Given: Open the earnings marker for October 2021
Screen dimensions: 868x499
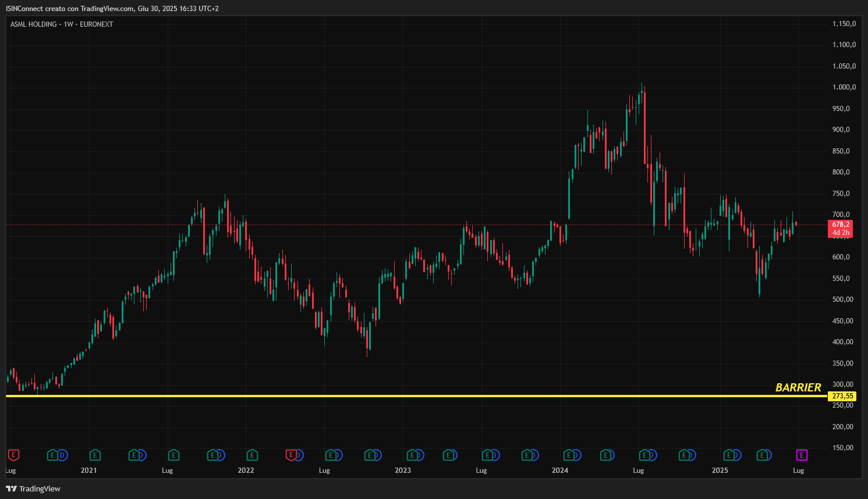Looking at the screenshot, I should point(212,455).
